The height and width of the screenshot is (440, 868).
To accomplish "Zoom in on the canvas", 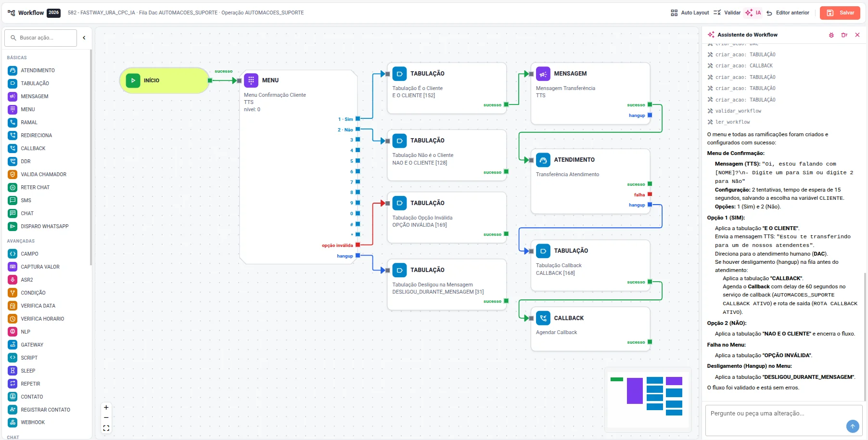I will click(106, 407).
